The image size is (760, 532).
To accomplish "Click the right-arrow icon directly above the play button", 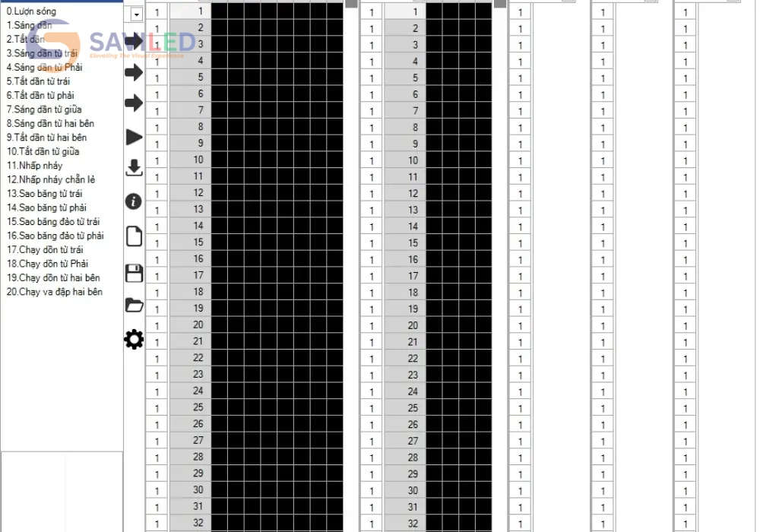I will pos(134,103).
